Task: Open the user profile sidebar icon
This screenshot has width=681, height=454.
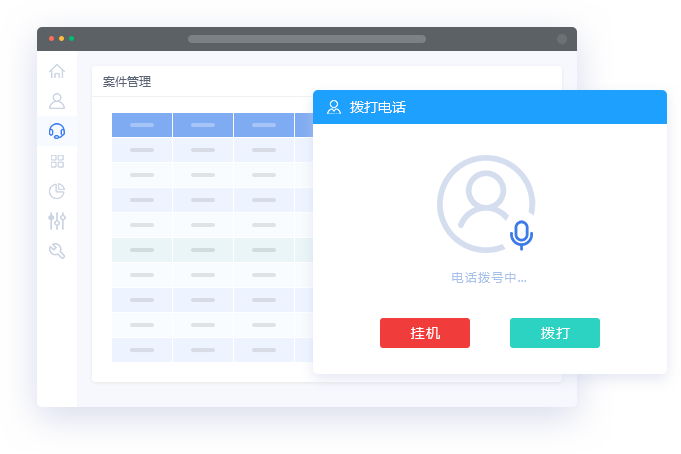Action: [x=57, y=101]
